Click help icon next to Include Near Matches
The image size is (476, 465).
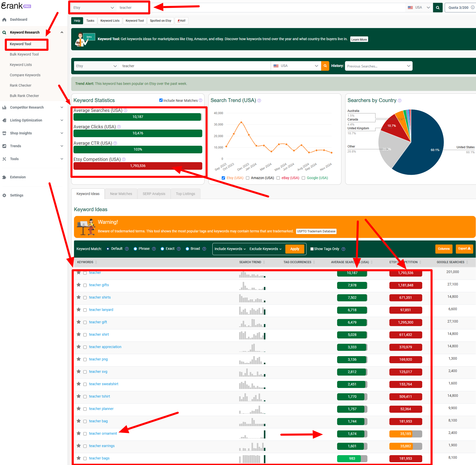click(x=201, y=100)
